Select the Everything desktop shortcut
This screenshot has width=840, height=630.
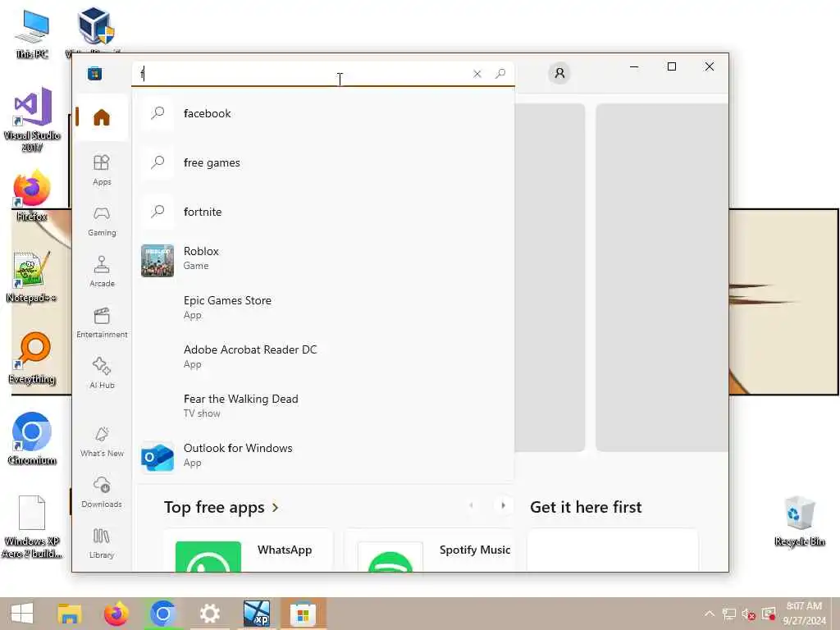click(x=32, y=358)
